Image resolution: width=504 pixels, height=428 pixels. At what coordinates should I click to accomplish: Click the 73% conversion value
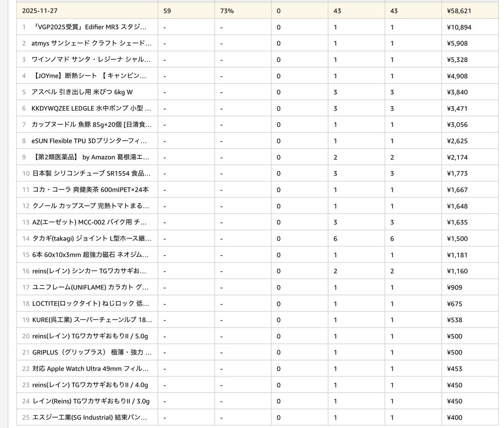227,11
